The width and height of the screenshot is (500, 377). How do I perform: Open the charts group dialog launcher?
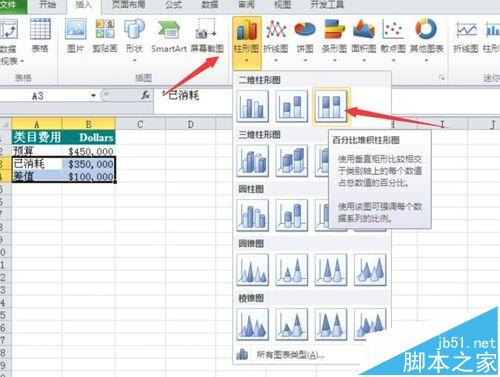click(442, 78)
